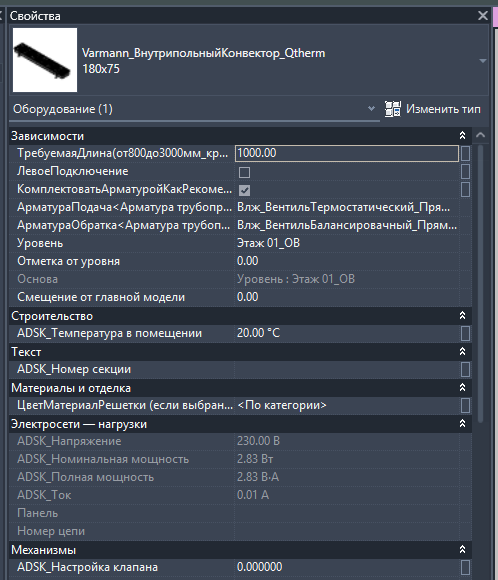Click the ТребуемаяДлина input field with 1000.00
Image resolution: width=498 pixels, height=580 pixels.
click(x=347, y=153)
